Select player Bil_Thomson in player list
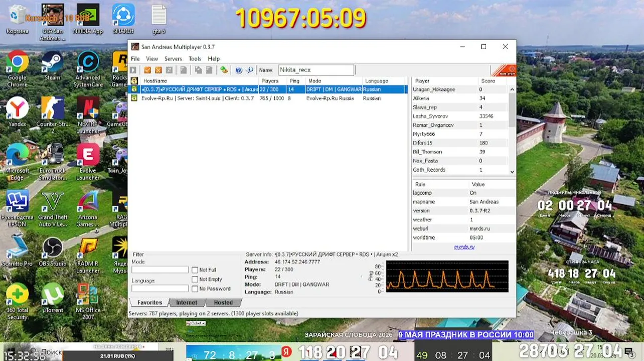Image resolution: width=644 pixels, height=361 pixels. 460,152
